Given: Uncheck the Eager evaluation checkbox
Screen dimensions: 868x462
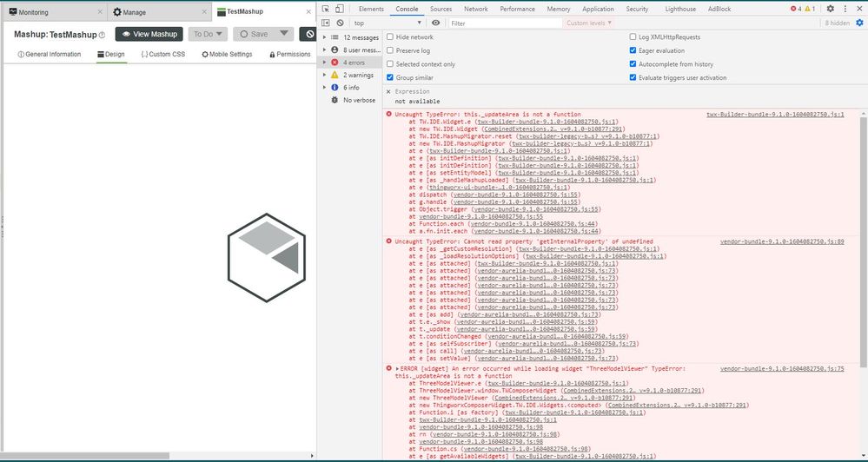Looking at the screenshot, I should [633, 50].
